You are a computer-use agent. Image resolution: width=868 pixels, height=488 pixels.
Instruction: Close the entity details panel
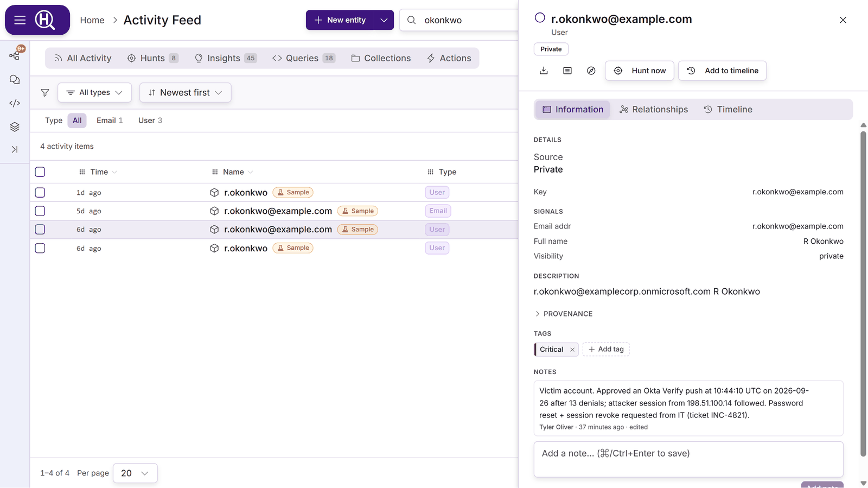point(843,20)
